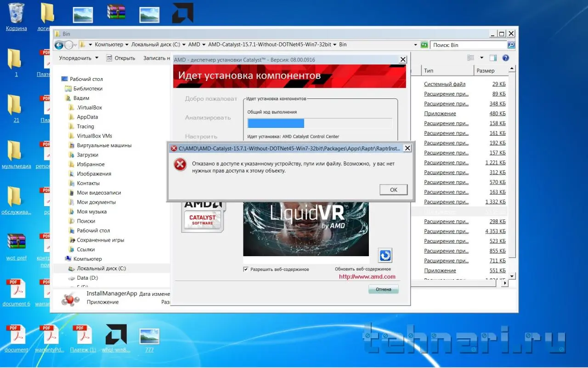Image resolution: width=588 pixels, height=368 pixels.
Task: Confirm the access denied error with OK
Action: 394,190
